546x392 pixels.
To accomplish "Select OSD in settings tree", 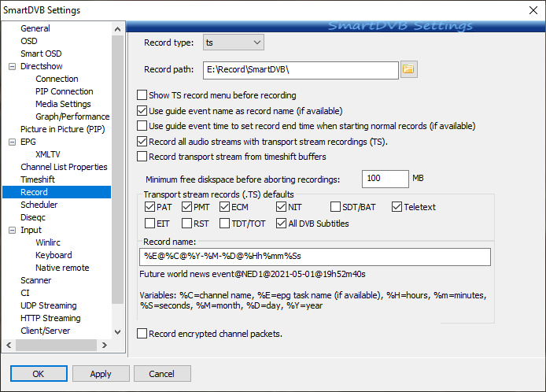I will pos(29,41).
